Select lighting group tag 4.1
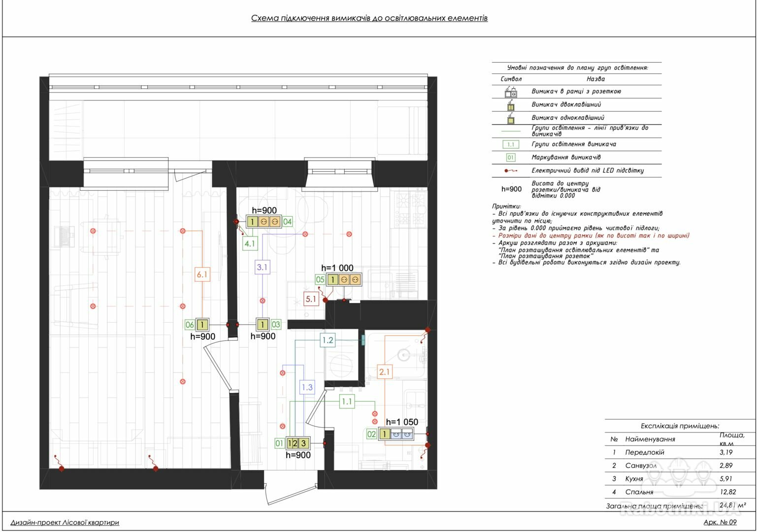757x532 pixels. [x=250, y=243]
